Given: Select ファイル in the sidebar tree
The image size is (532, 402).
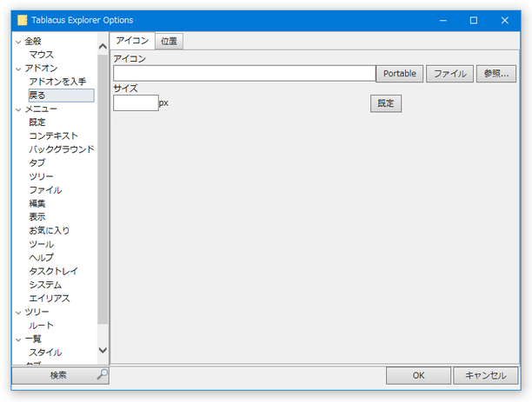Looking at the screenshot, I should (x=45, y=190).
